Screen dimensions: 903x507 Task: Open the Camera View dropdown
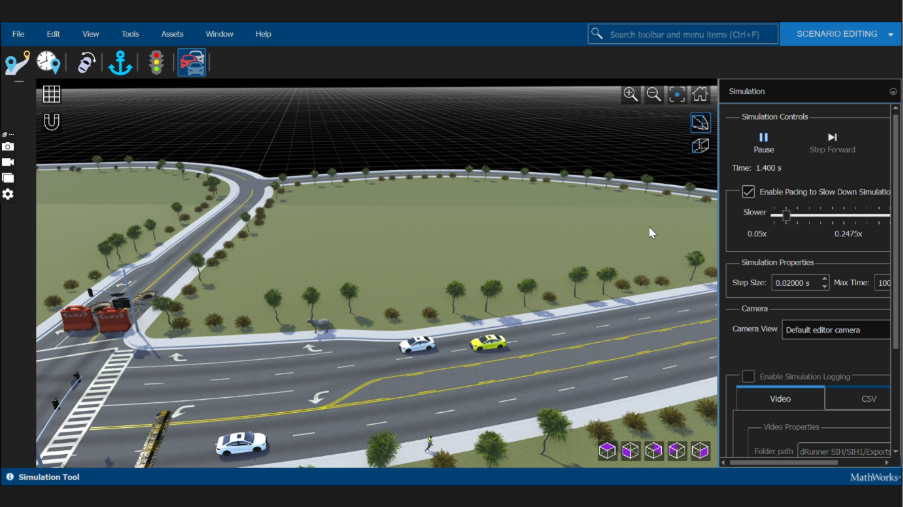point(836,329)
